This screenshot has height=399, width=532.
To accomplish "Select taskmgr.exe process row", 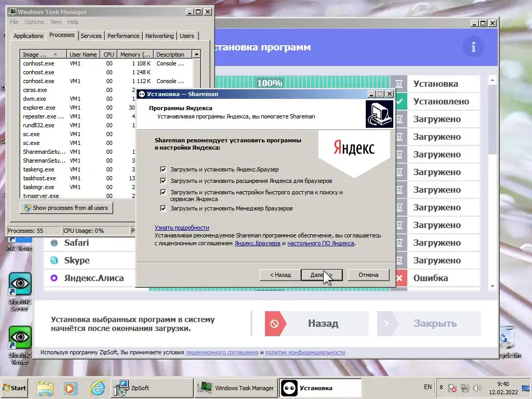I will (78, 187).
